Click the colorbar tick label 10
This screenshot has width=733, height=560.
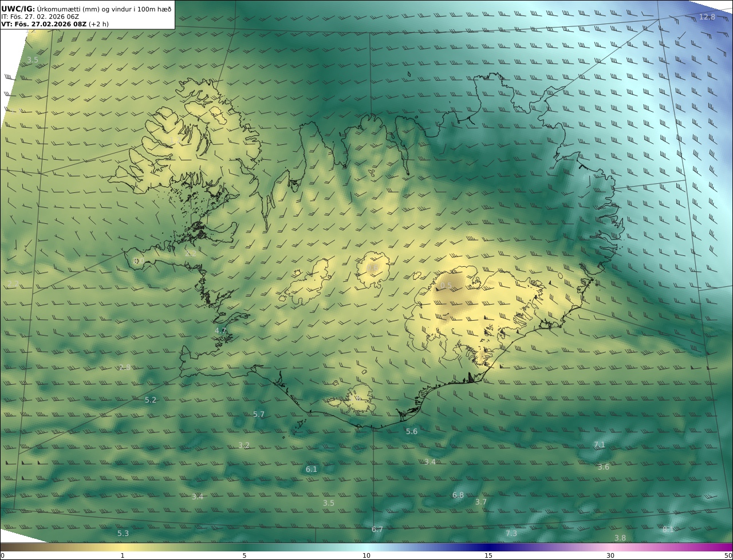pyautogui.click(x=366, y=555)
